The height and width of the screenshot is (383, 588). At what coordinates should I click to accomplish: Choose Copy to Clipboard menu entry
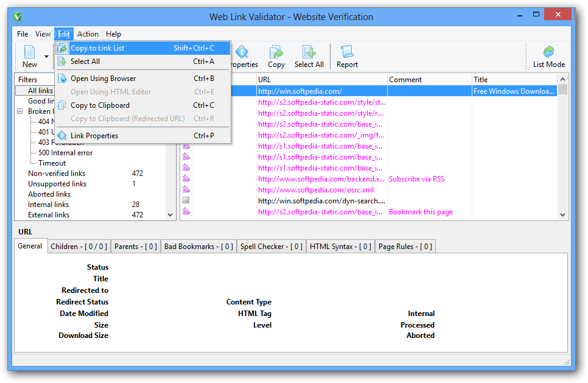tap(143, 105)
